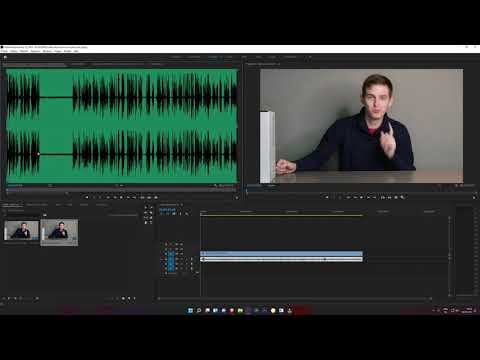Screen dimensions: 480x360
Task: Open Comparison View in the Program monitor
Action: [x=402, y=197]
